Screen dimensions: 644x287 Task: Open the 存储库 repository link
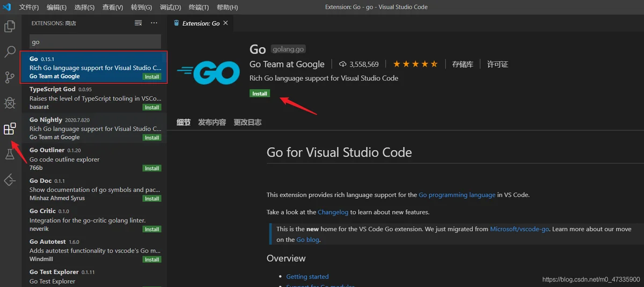[x=463, y=64]
